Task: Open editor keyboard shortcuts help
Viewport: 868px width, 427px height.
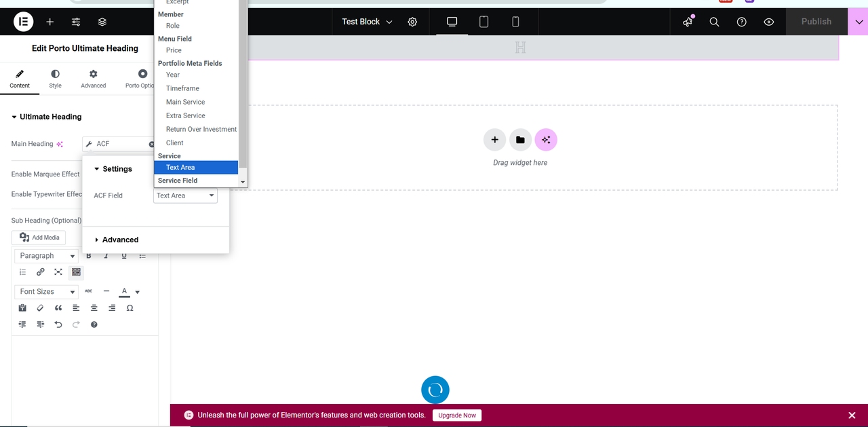Action: click(x=94, y=324)
